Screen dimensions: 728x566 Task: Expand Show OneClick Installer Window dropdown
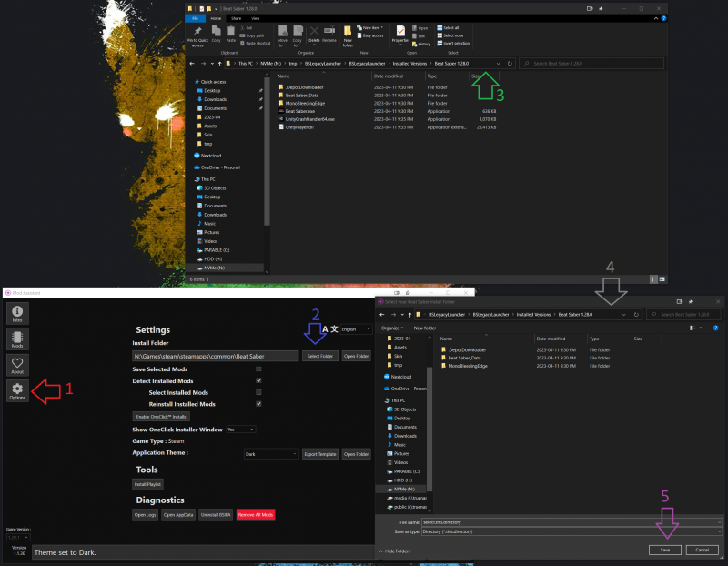[240, 429]
